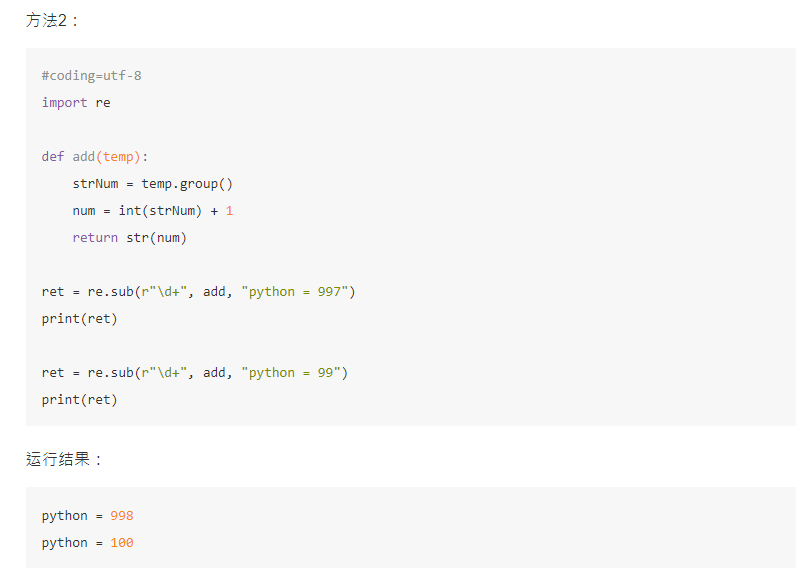Click int(strNum) in the num assignment

point(160,211)
